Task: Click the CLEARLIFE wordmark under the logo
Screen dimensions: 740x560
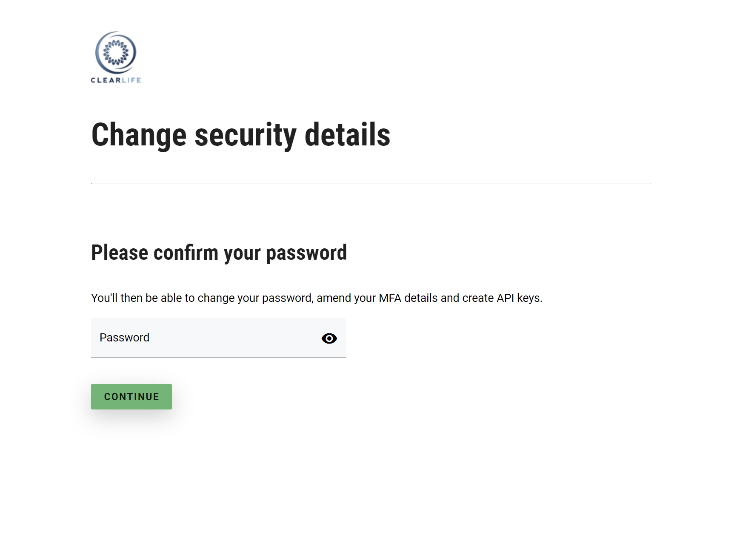Action: pyautogui.click(x=116, y=80)
